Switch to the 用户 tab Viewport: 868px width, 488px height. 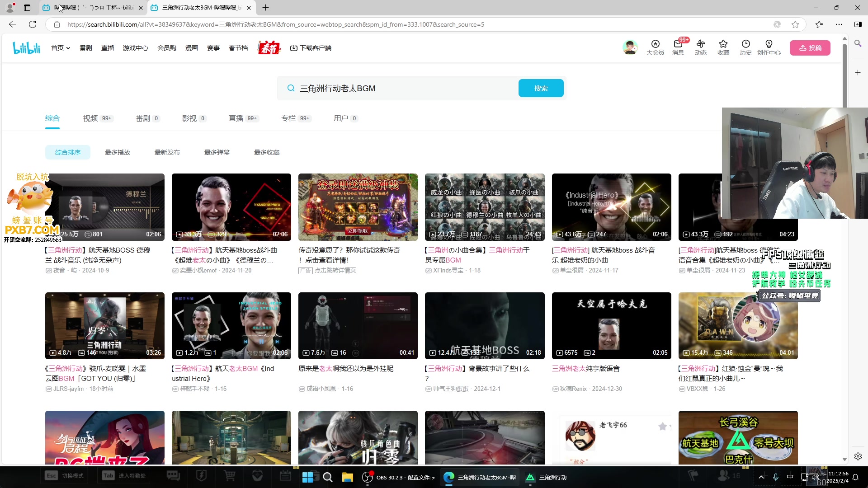coord(346,118)
